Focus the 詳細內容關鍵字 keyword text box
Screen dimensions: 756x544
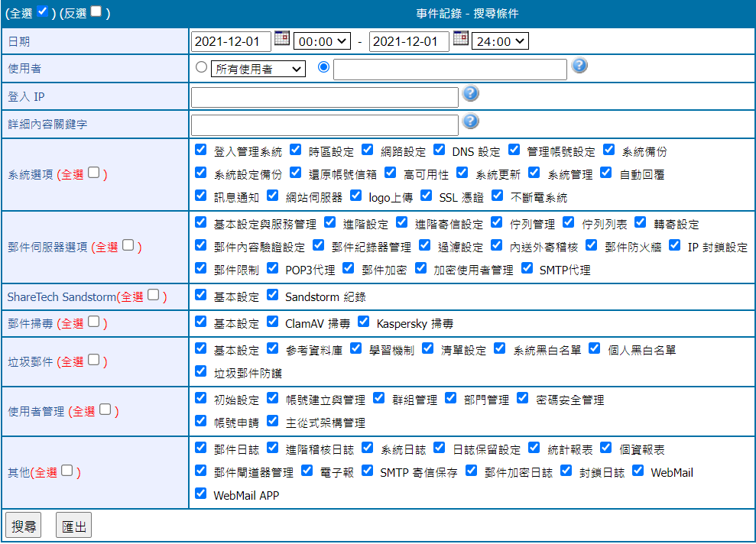(324, 125)
